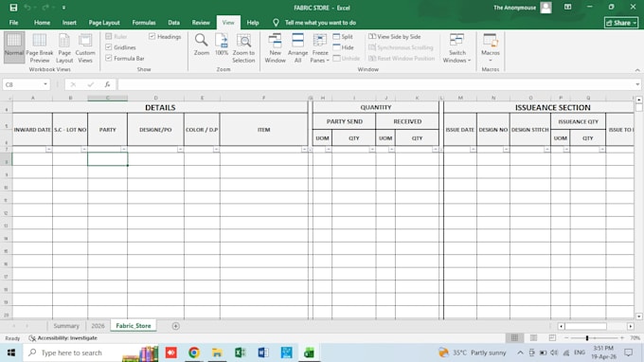The width and height of the screenshot is (644, 362).
Task: Open the INWARD DATE filter dropdown
Action: point(48,149)
